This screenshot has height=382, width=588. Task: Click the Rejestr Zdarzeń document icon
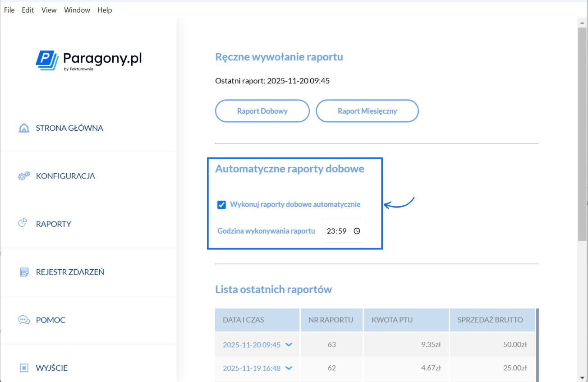pos(23,272)
